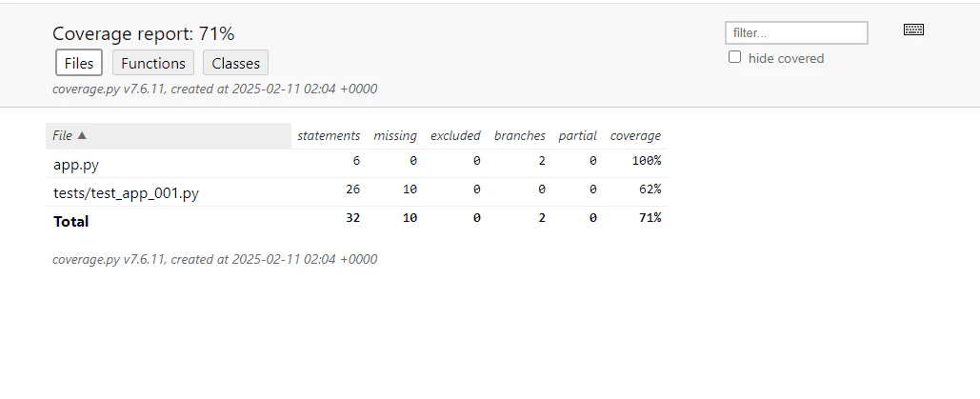The height and width of the screenshot is (399, 980).
Task: Enable the hide covered checkbox
Action: (735, 57)
